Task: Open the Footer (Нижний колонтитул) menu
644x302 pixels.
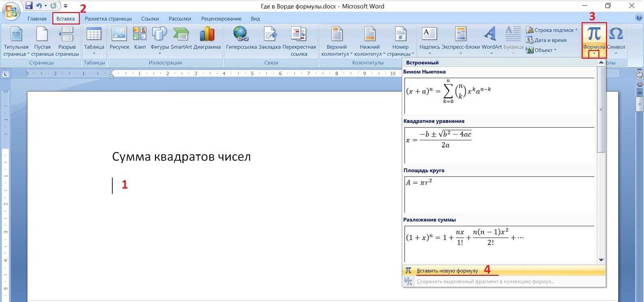Action: pyautogui.click(x=370, y=41)
